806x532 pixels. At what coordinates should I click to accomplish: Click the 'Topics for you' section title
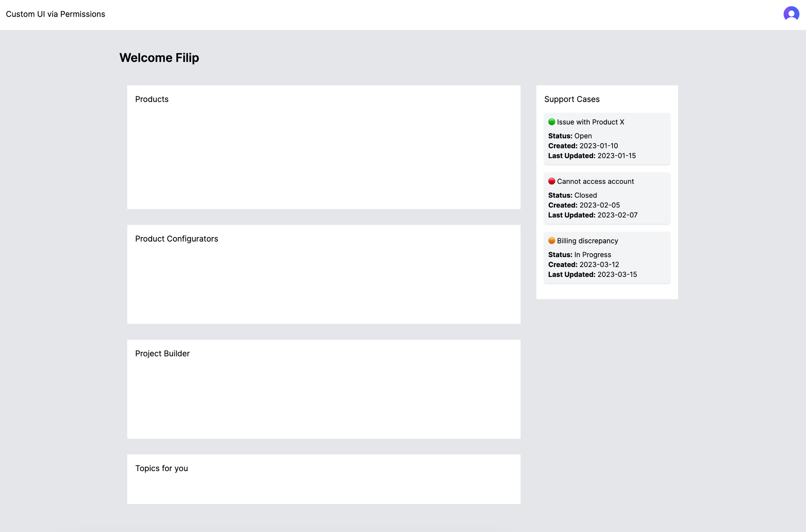point(161,468)
